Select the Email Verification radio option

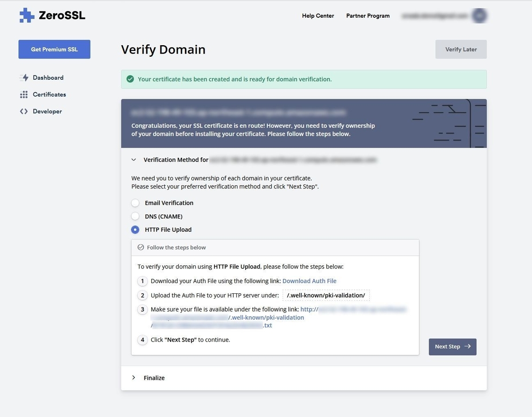coord(135,203)
